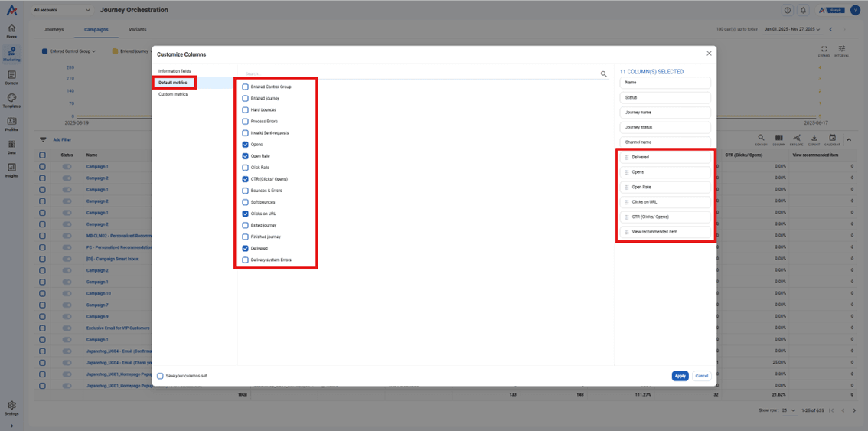The width and height of the screenshot is (868, 431).
Task: Toggle the status switch for Campaign 10
Action: tap(67, 293)
